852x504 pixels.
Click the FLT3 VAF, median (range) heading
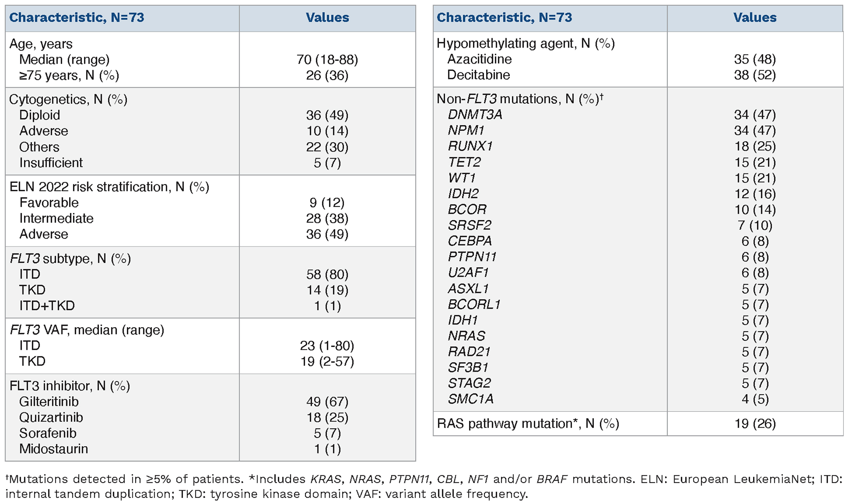click(x=87, y=330)
